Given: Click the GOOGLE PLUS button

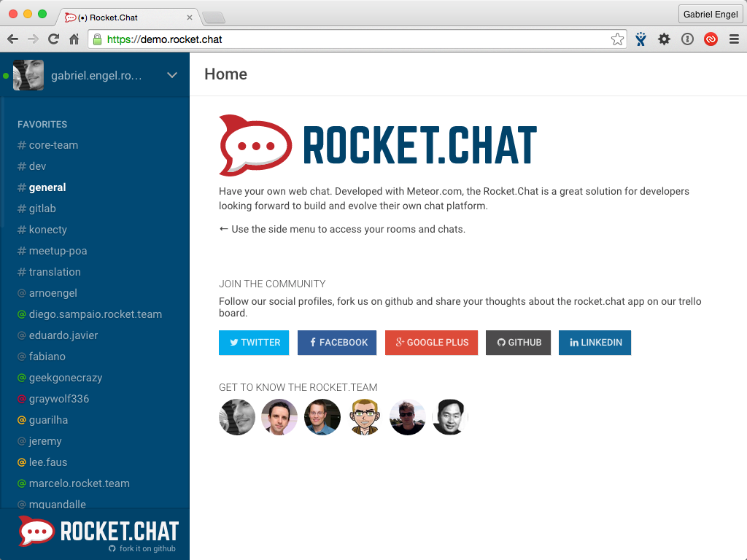Looking at the screenshot, I should [x=431, y=343].
